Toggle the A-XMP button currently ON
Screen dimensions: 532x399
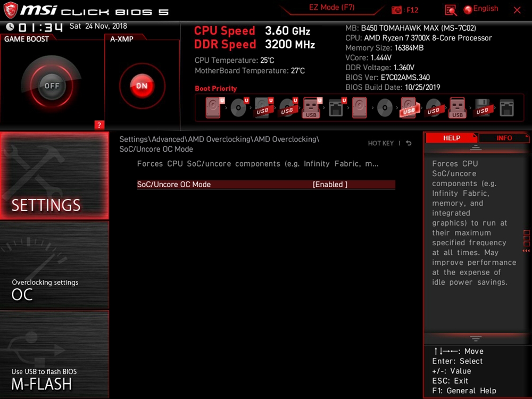click(142, 86)
